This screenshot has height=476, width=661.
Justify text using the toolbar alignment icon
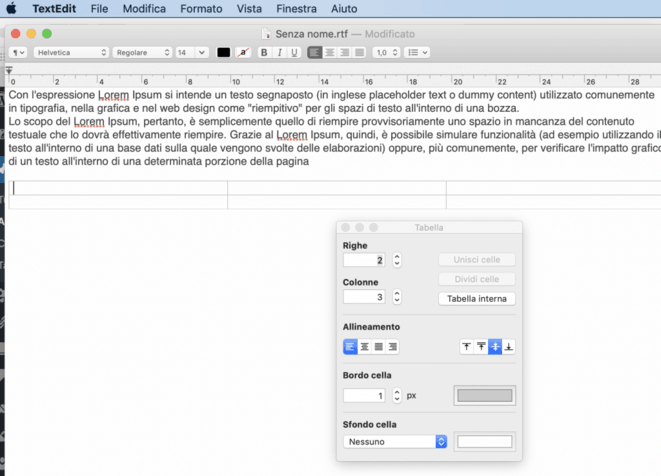tap(359, 52)
